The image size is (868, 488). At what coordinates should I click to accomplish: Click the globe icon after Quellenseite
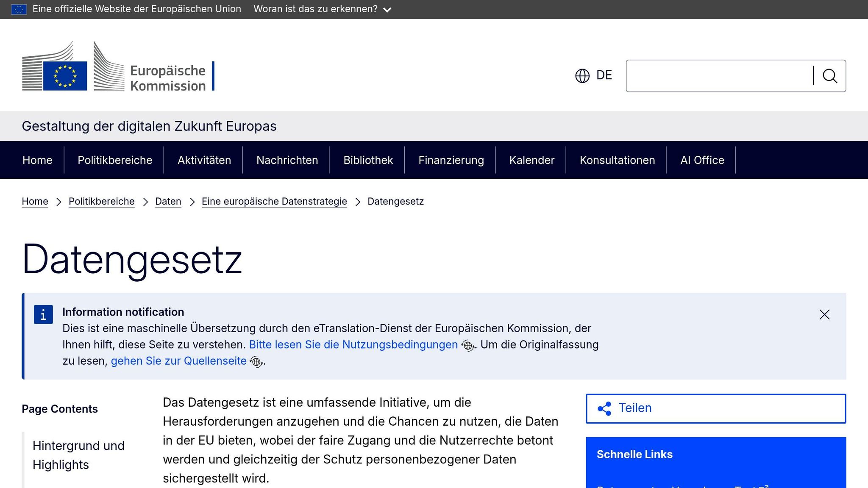click(257, 362)
